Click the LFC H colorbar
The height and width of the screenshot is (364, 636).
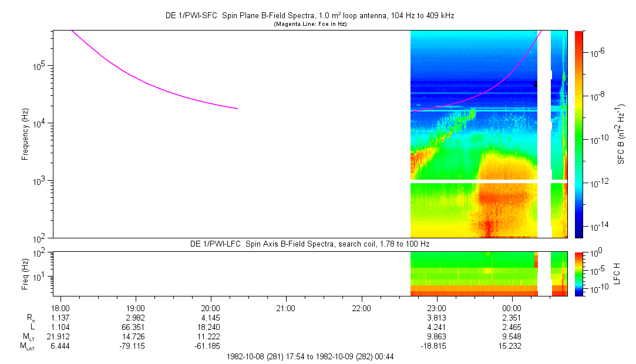[x=578, y=274]
